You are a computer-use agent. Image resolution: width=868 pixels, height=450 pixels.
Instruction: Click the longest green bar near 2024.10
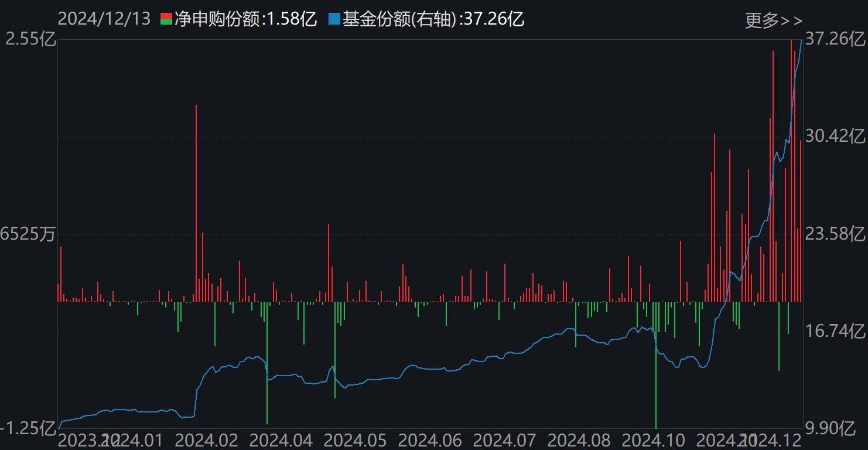[x=656, y=365]
